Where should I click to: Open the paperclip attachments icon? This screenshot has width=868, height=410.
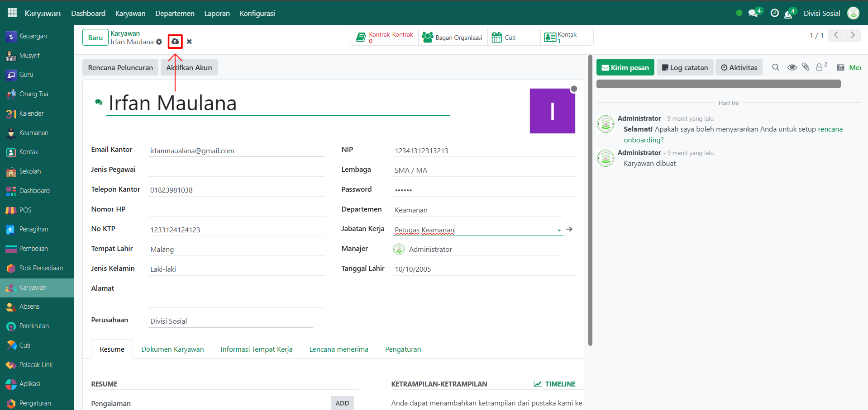coord(806,67)
